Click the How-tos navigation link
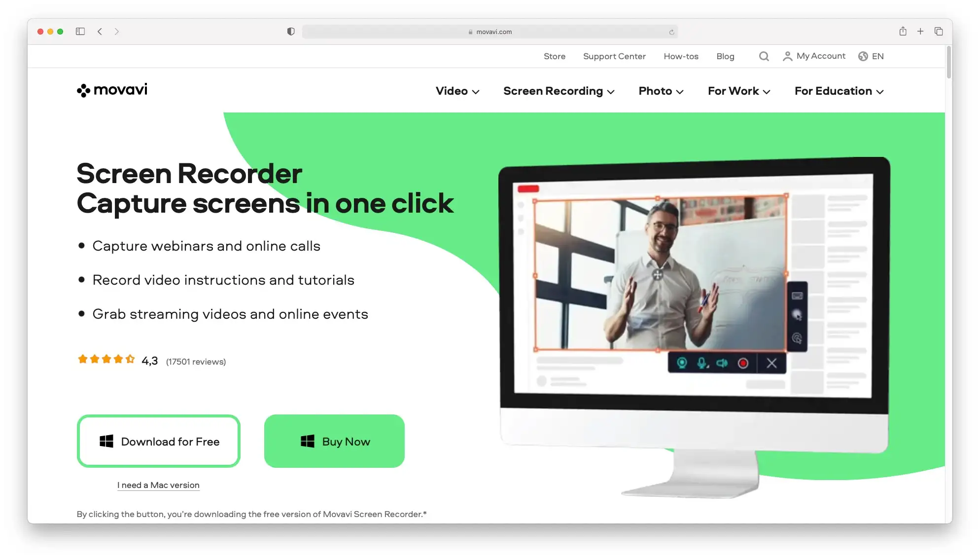The image size is (980, 560). 681,56
